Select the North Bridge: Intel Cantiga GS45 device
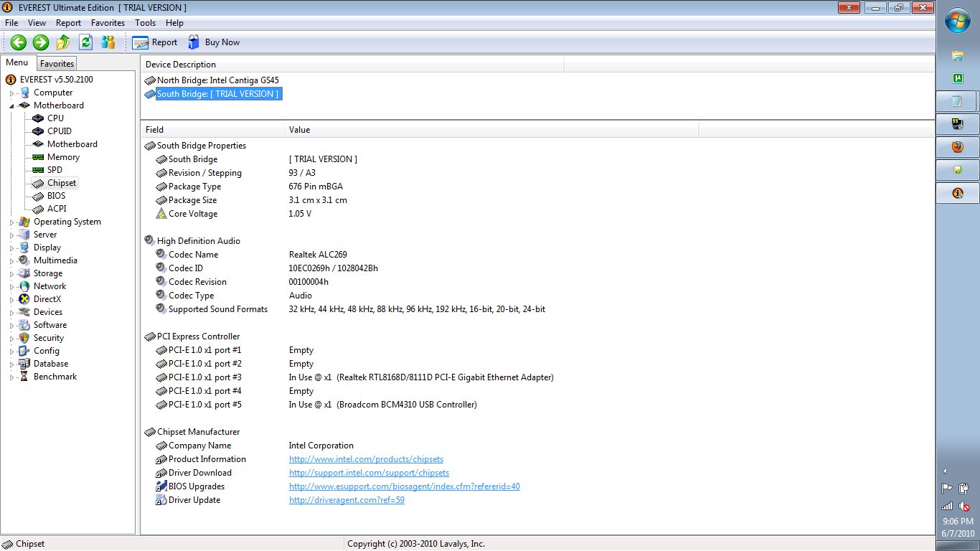Viewport: 980px width, 551px height. (218, 80)
